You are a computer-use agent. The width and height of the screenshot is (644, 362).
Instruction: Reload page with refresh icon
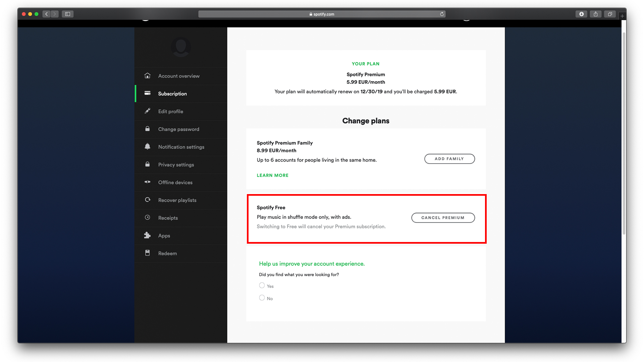click(442, 14)
